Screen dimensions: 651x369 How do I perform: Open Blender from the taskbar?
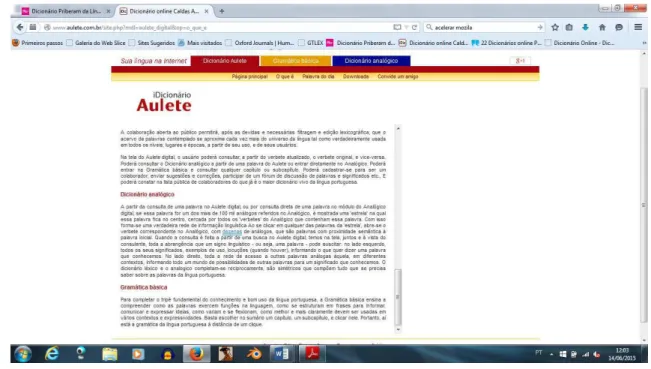[x=254, y=354]
